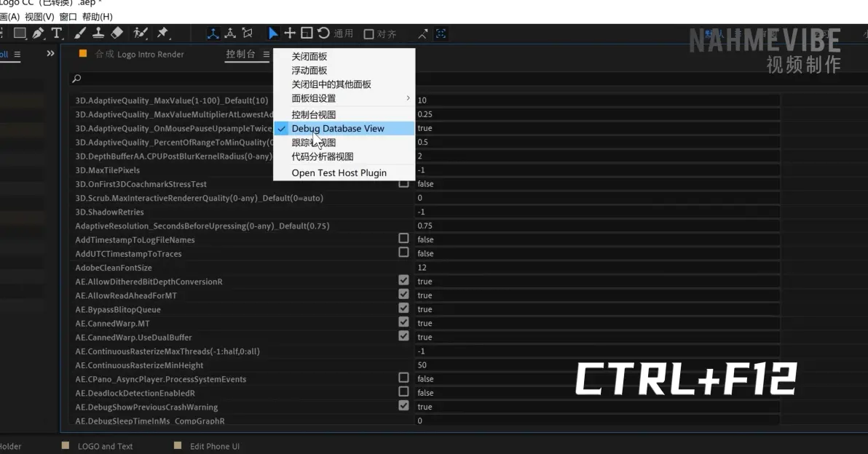Select the Puppet Pin tool
This screenshot has width=868, height=454.
[x=163, y=33]
